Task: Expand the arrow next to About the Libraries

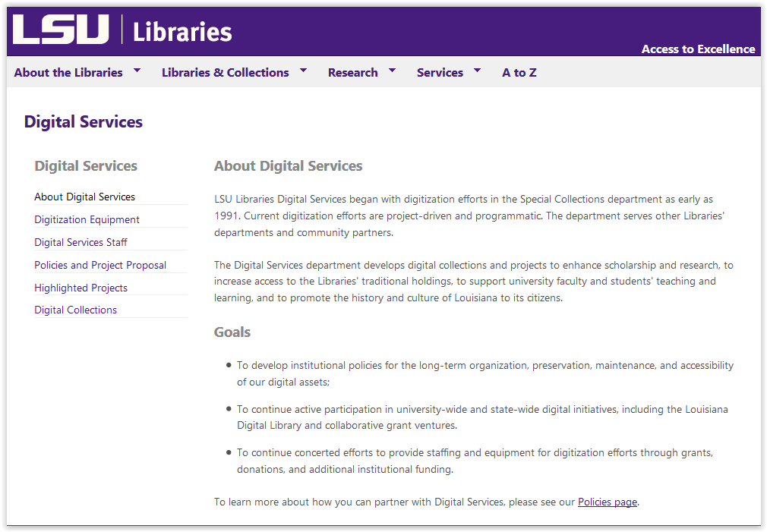Action: 137,71
